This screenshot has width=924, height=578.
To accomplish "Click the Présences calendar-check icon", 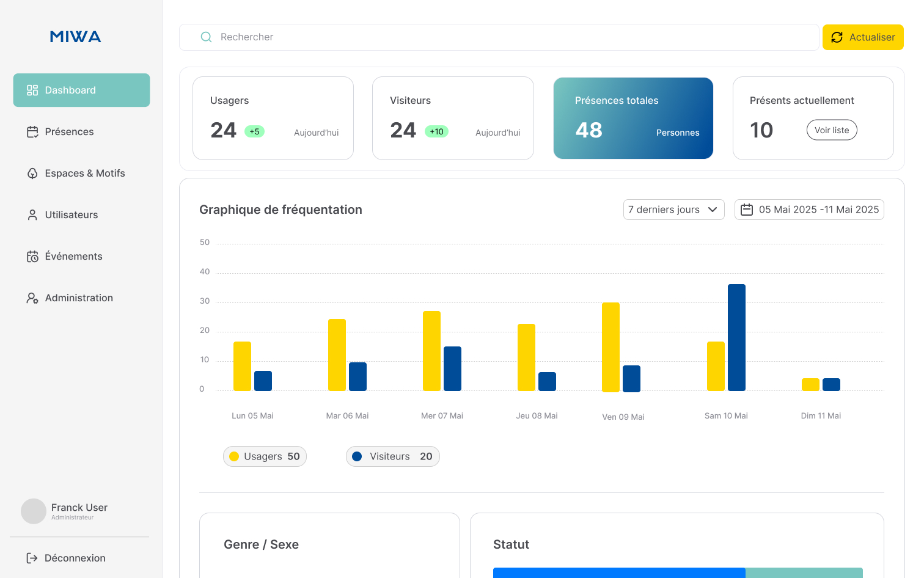I will [32, 132].
